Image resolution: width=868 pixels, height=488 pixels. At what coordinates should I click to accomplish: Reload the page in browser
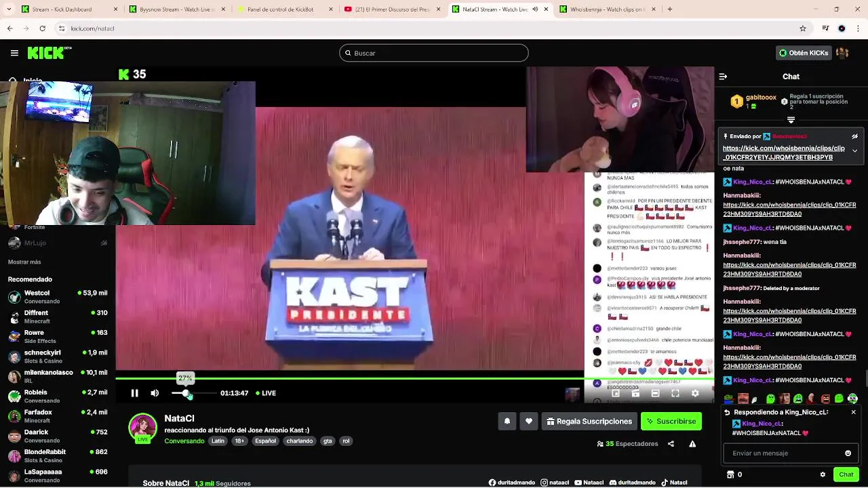click(x=42, y=28)
